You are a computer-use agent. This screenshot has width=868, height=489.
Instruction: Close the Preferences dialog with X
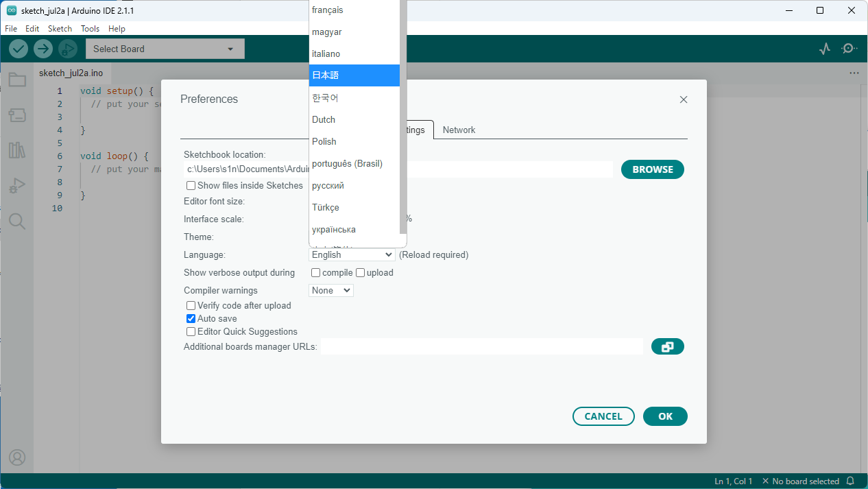pos(684,99)
